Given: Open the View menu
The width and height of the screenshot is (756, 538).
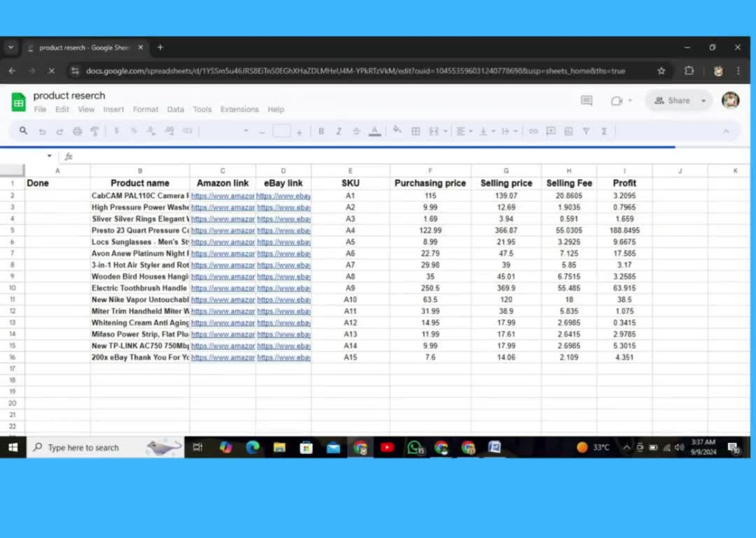Looking at the screenshot, I should (86, 110).
